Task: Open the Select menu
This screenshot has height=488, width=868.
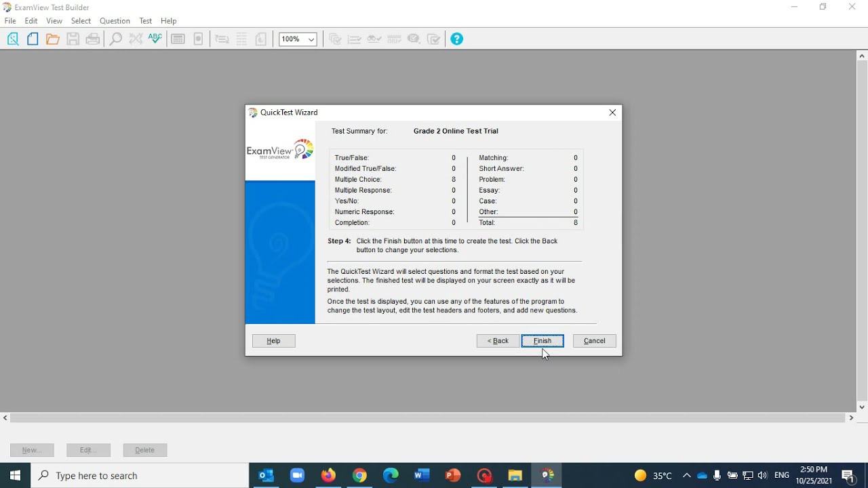Action: (x=81, y=21)
